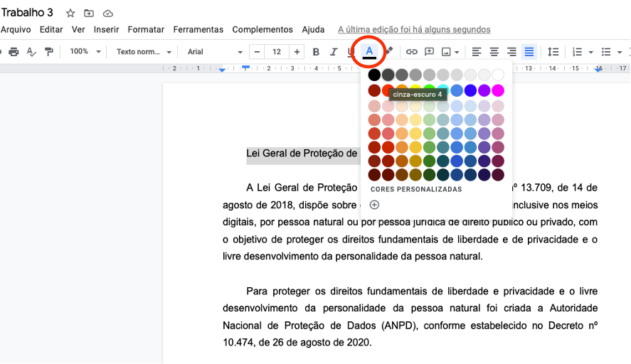Run spell check icon
Image resolution: width=631 pixels, height=364 pixels.
[x=31, y=51]
